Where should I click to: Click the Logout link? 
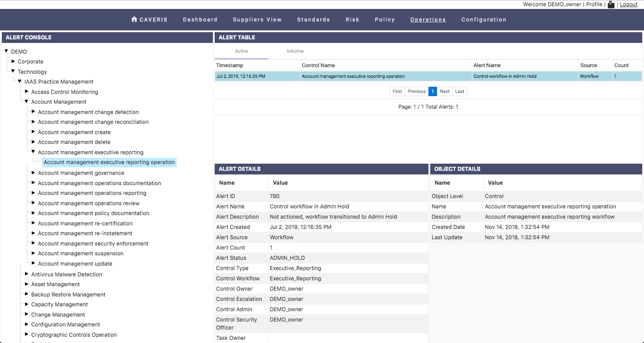pos(628,4)
